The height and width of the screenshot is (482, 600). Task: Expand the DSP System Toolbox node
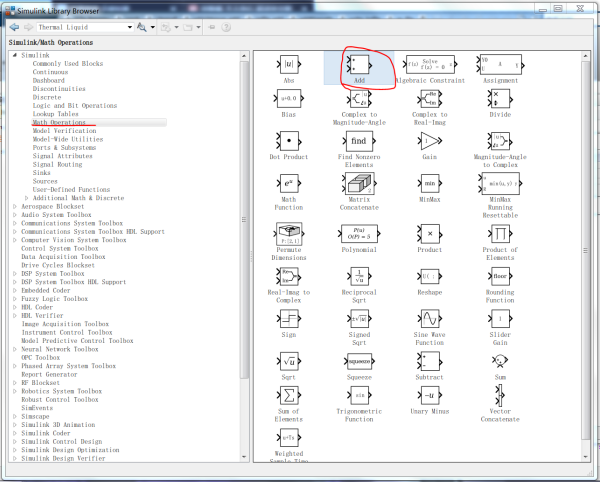point(14,273)
